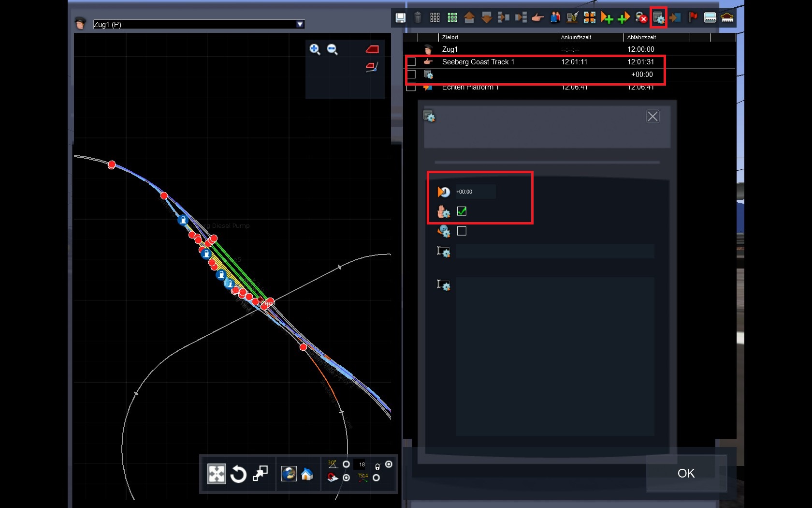Click the trash can delete icon
This screenshot has width=812, height=508.
coord(418,18)
